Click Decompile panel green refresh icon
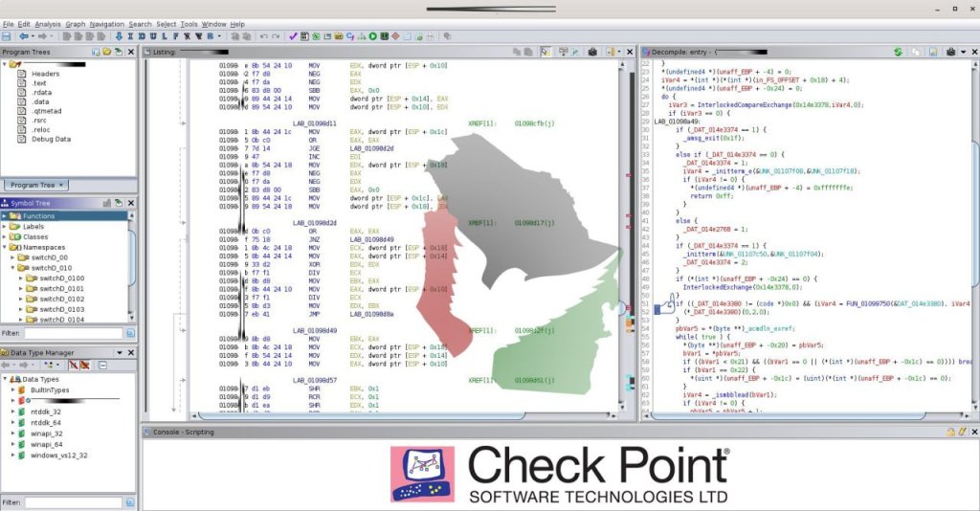980x511 pixels. (x=898, y=52)
